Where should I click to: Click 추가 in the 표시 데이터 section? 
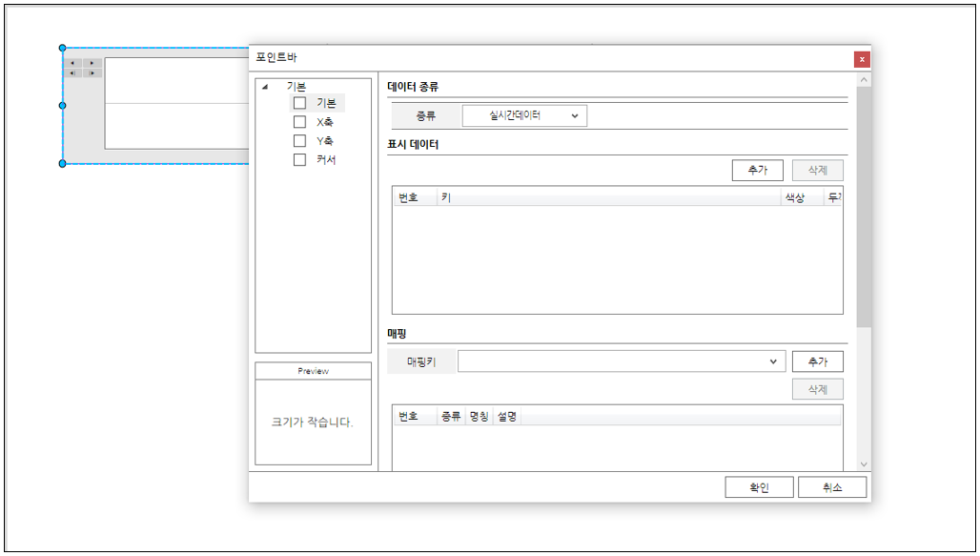(758, 170)
